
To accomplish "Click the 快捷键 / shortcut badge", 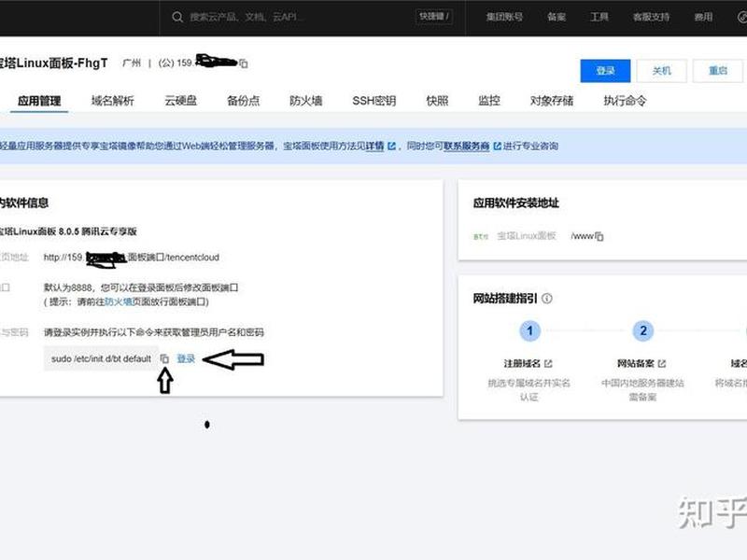I will (434, 17).
